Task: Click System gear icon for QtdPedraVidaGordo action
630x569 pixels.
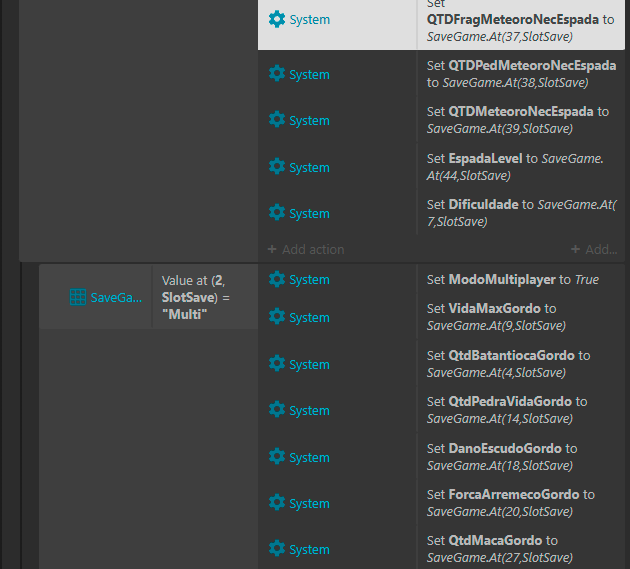Action: click(277, 410)
